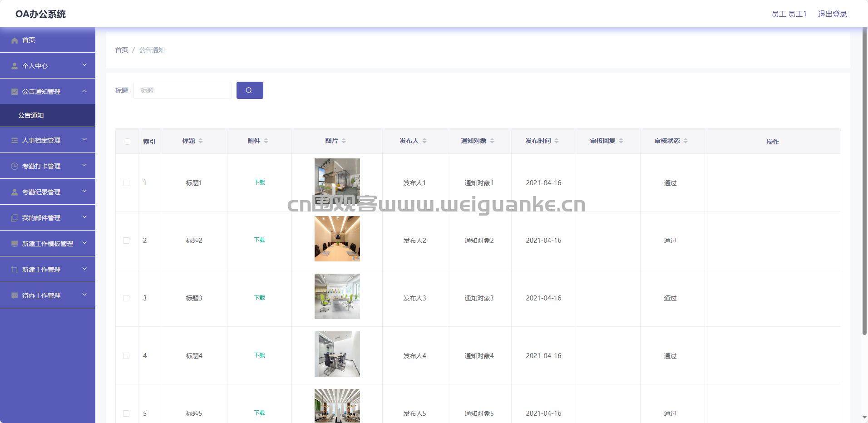
Task: Check the checkbox for row 标题3
Action: pyautogui.click(x=127, y=298)
